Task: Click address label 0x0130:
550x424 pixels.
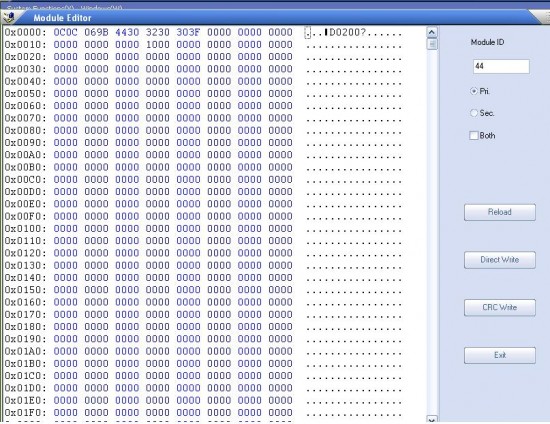Action: [26, 265]
